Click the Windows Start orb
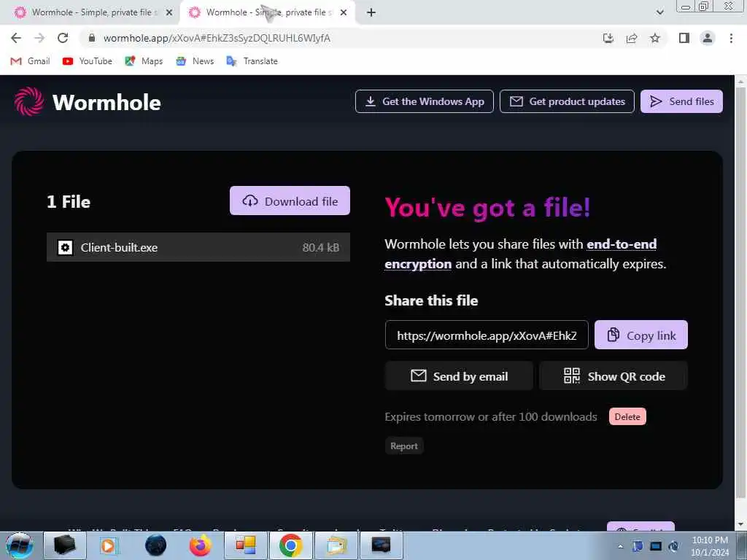Image resolution: width=747 pixels, height=560 pixels. 19,545
